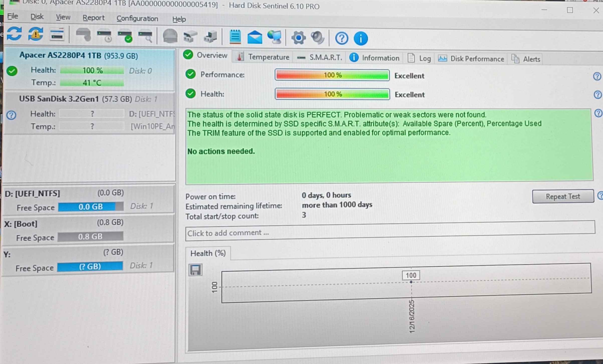Screen dimensions: 603x364
Task: Open the Configuration menu
Action: coord(137,19)
